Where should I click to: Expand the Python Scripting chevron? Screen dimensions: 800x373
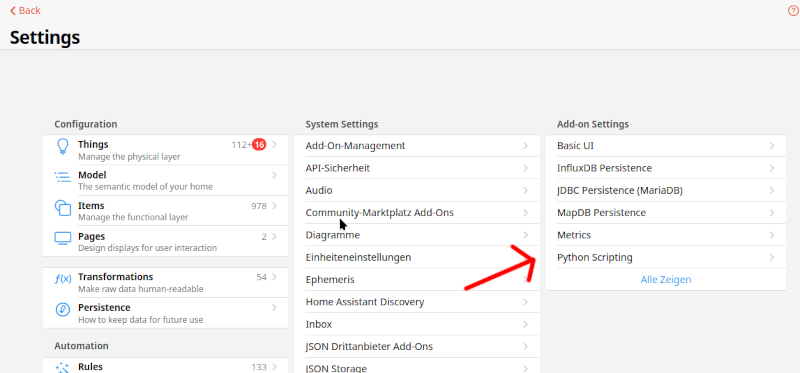pyautogui.click(x=772, y=258)
